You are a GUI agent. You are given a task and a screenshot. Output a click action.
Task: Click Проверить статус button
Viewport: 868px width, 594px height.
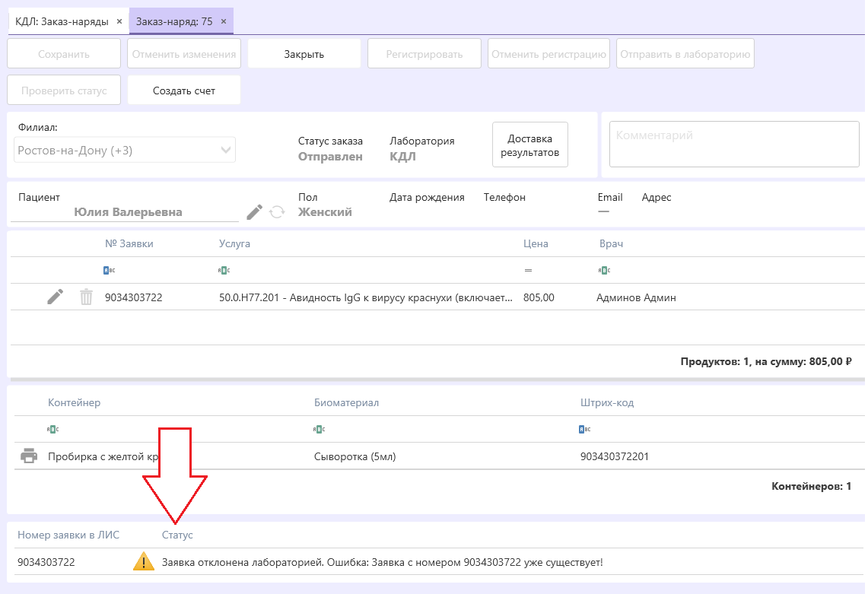[64, 91]
